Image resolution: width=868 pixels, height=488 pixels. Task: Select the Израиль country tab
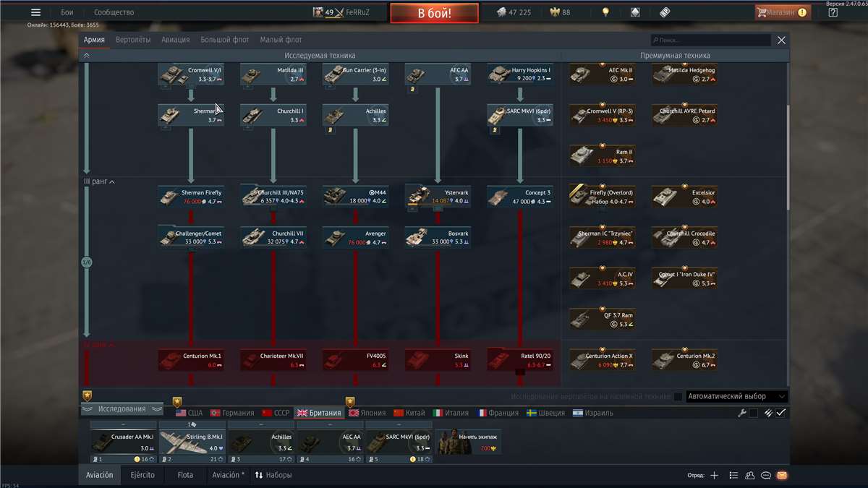click(592, 413)
